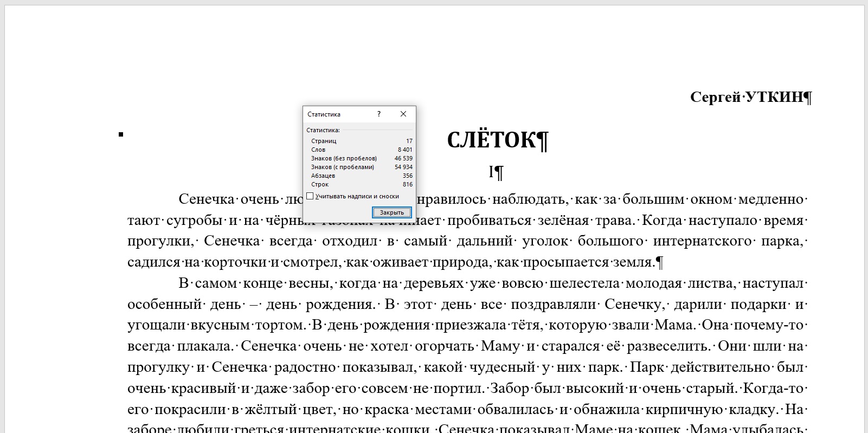Click the word Сенечка starting first paragraph
The image size is (868, 433).
(207, 199)
